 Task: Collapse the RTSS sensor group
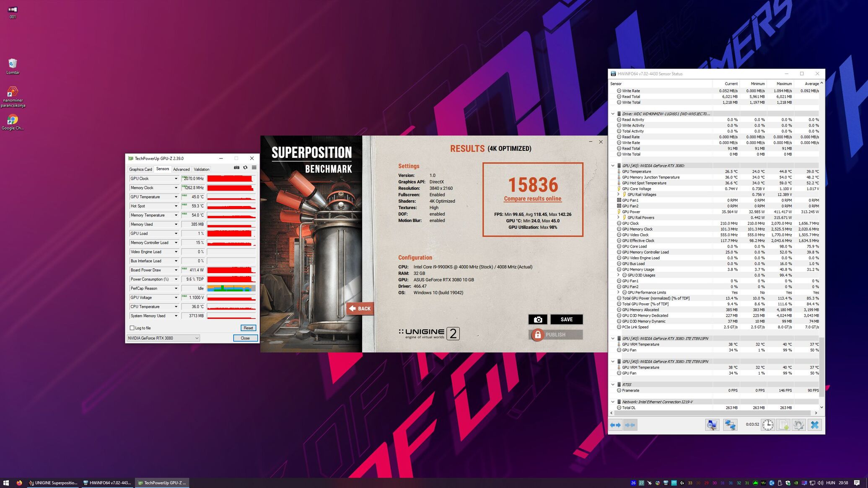point(613,385)
